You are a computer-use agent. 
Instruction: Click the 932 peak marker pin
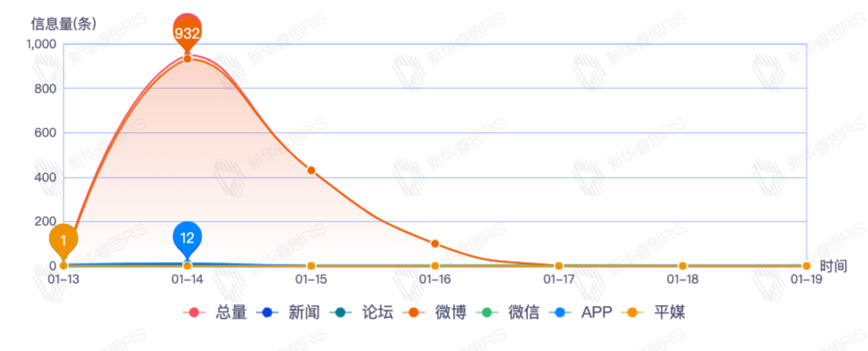(186, 32)
